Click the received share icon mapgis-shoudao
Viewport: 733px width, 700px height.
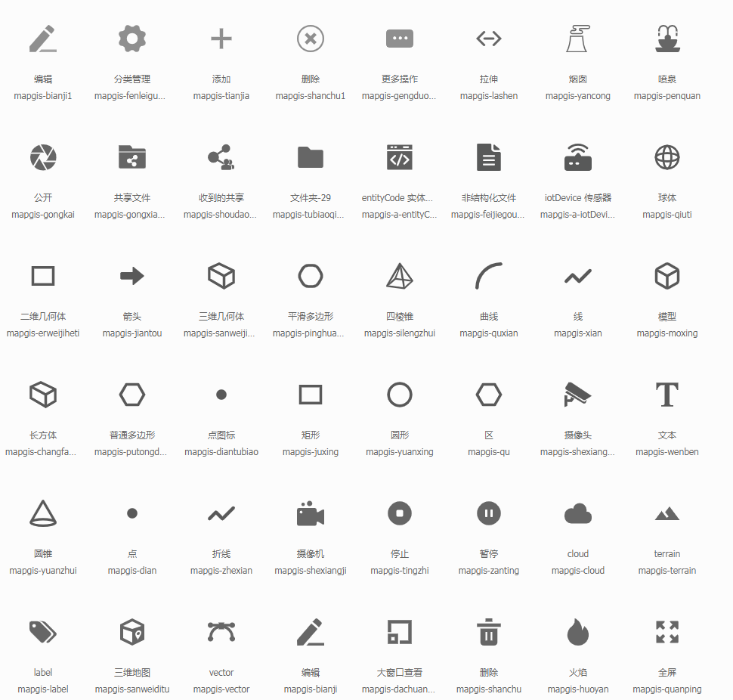coord(221,157)
